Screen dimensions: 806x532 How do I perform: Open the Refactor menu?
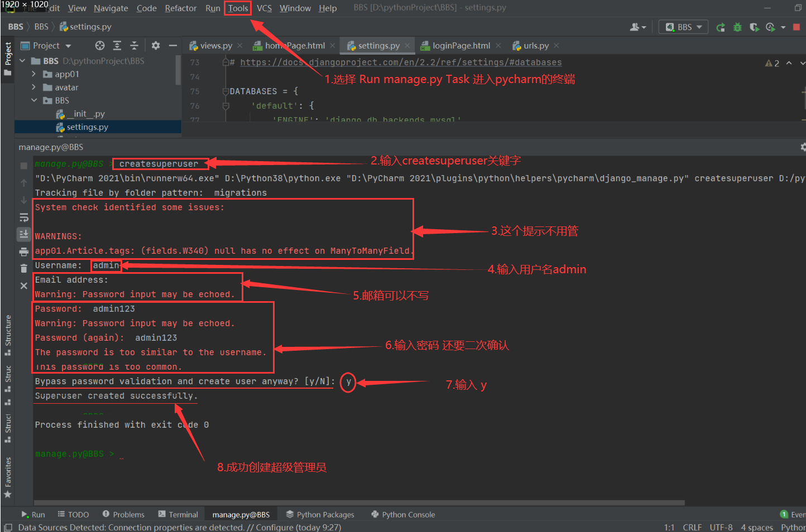tap(180, 8)
